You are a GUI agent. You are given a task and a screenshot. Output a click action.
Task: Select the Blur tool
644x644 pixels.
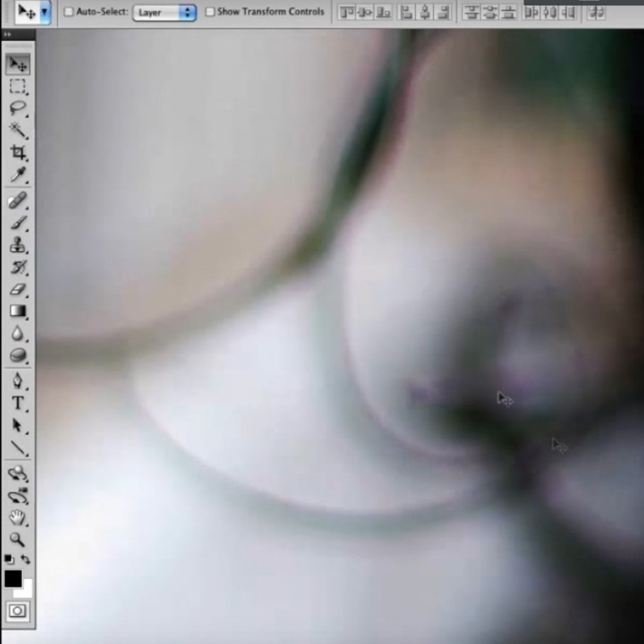coord(18,333)
